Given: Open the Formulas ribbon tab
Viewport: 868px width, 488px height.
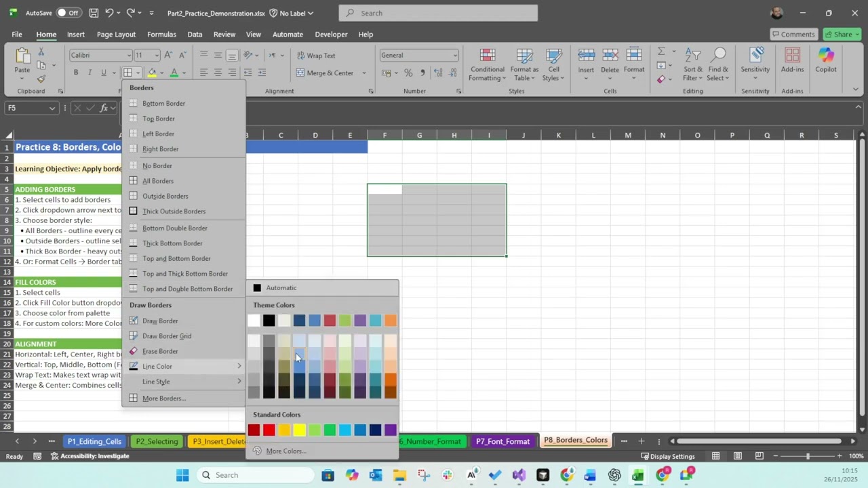Looking at the screenshot, I should point(161,35).
